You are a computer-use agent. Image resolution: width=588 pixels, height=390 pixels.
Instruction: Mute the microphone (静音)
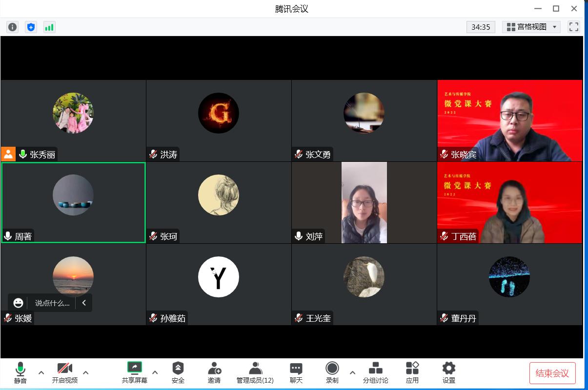[20, 373]
